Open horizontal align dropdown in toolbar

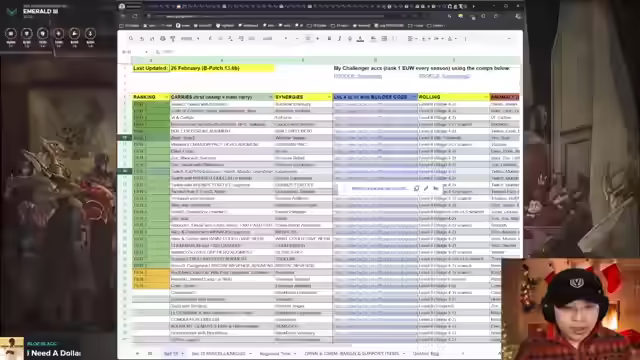point(412,39)
